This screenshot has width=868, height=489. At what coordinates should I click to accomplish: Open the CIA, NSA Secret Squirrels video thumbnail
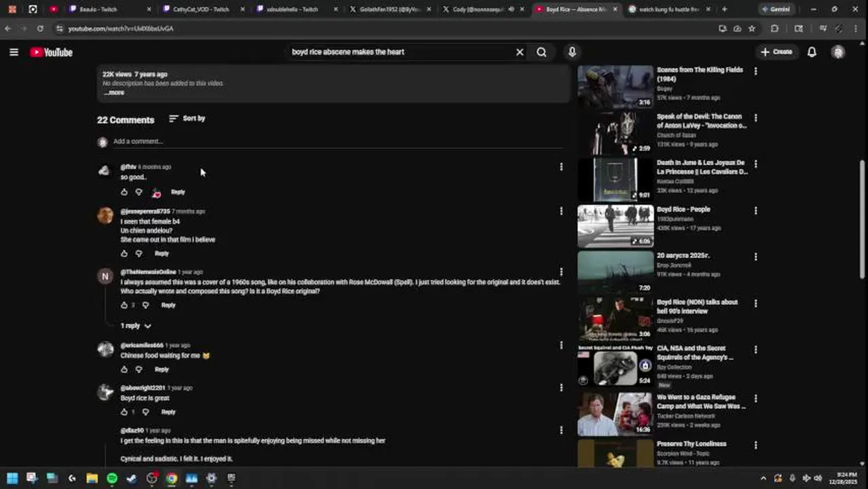point(615,367)
